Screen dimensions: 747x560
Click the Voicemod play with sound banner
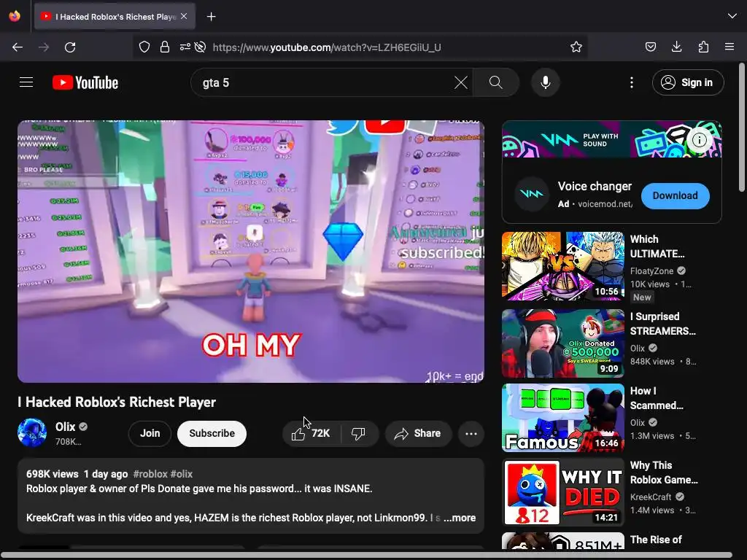click(x=612, y=139)
